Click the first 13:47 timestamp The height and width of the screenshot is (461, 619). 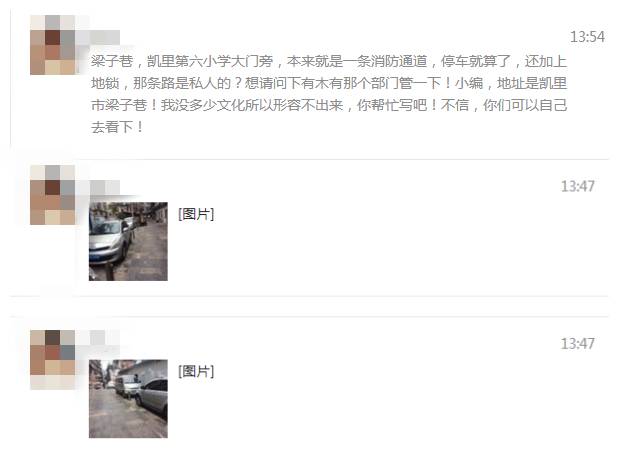[x=578, y=186]
